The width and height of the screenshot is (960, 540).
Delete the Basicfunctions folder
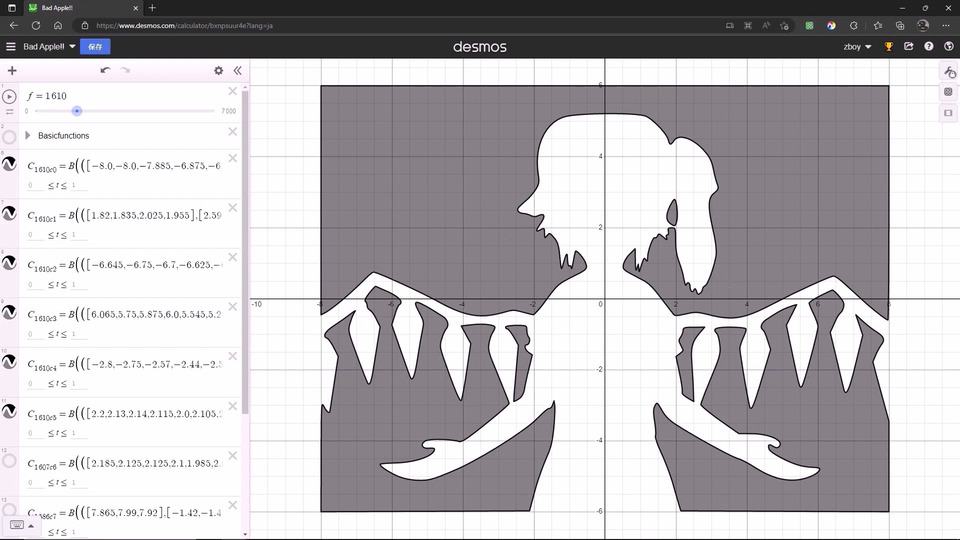tap(233, 132)
